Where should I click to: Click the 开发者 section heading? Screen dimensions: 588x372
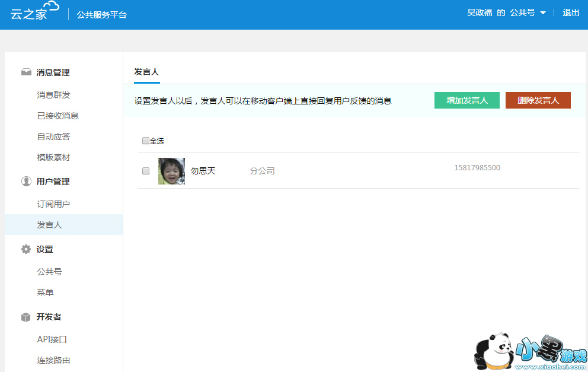pos(49,317)
